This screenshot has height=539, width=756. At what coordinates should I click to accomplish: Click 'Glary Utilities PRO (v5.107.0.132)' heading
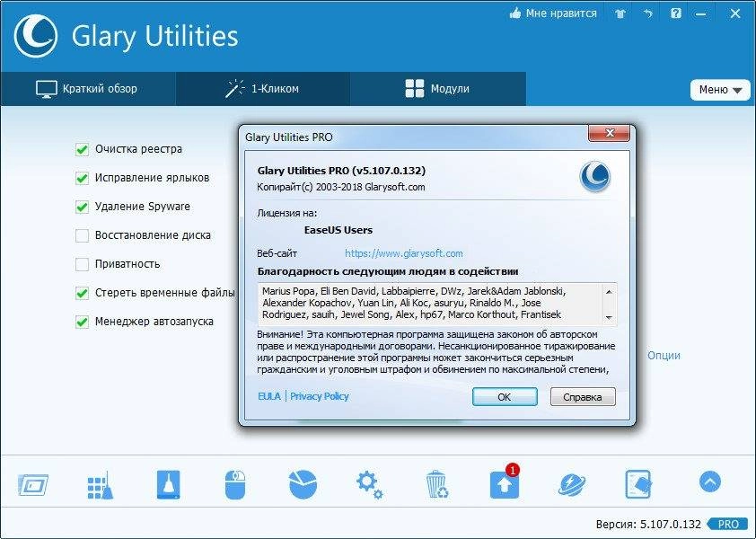(341, 171)
